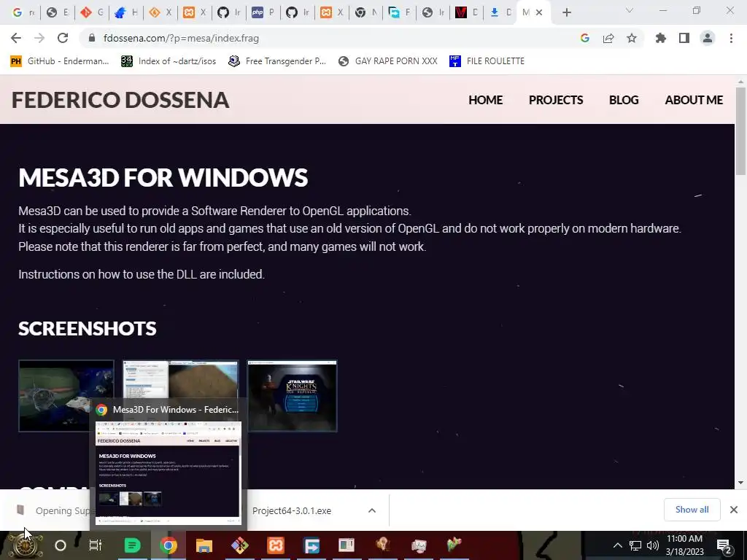Expand options for Project64-3.0.1.exe download

pyautogui.click(x=372, y=510)
